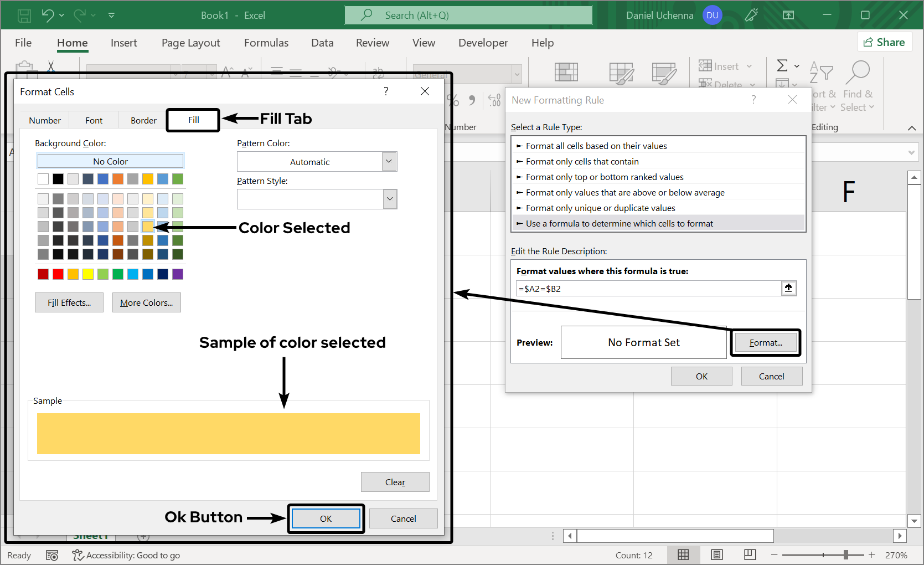This screenshot has width=924, height=565.
Task: Open the Pattern Color dropdown
Action: click(x=389, y=162)
